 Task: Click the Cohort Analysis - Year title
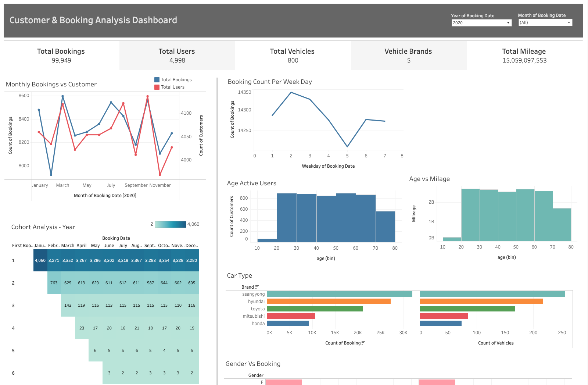point(43,227)
